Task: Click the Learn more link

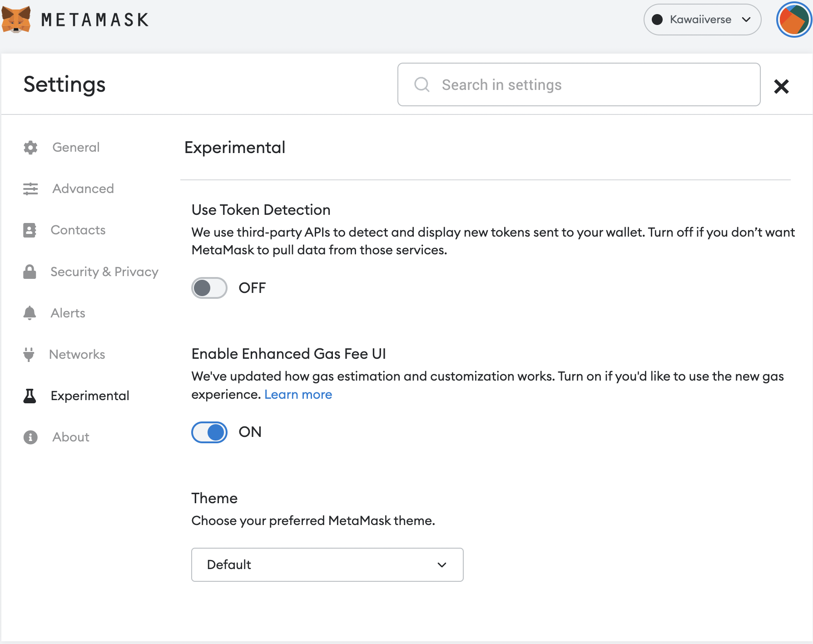Action: pos(298,394)
